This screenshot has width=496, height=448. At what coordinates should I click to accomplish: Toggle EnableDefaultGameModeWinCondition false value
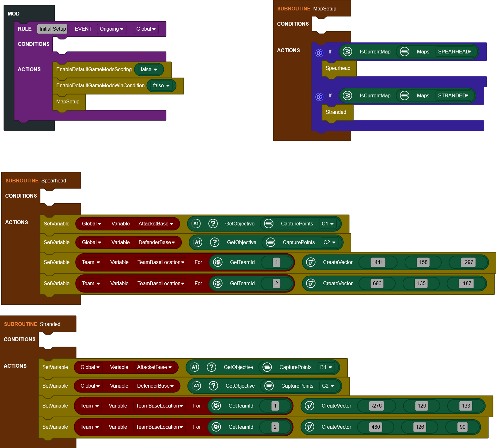click(x=161, y=86)
